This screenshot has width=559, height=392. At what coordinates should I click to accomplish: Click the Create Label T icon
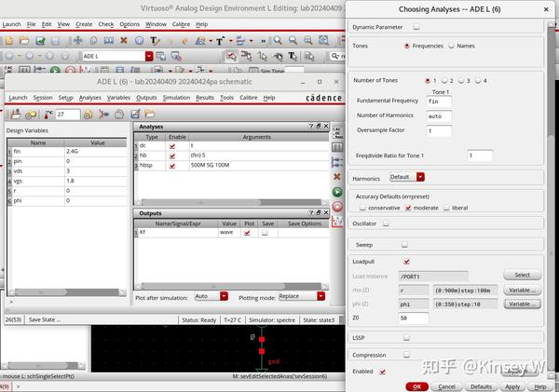click(155, 41)
